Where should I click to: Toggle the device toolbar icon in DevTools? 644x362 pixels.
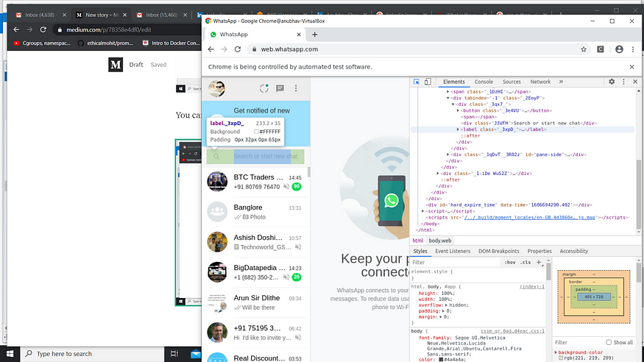(428, 82)
